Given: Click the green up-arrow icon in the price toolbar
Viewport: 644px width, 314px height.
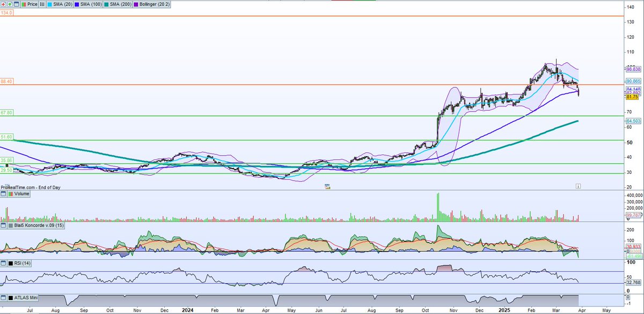Looking at the screenshot, I should 10,4.
